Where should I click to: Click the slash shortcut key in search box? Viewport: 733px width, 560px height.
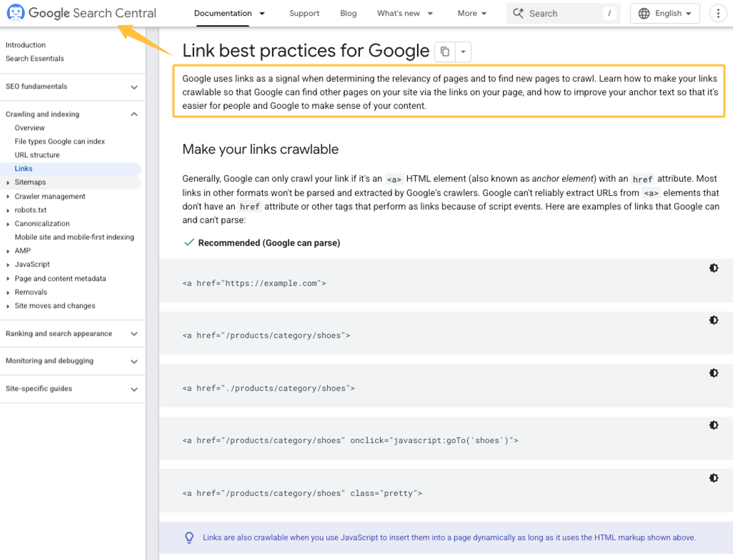609,13
